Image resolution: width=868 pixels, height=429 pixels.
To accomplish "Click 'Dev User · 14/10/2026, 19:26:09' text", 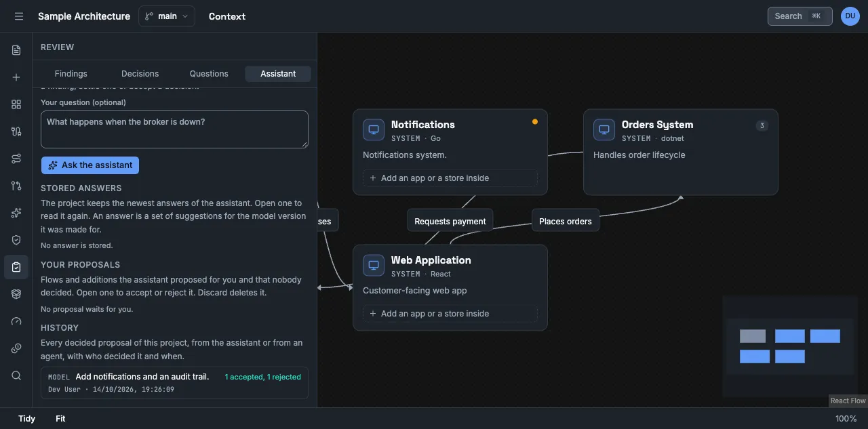I will [x=111, y=390].
